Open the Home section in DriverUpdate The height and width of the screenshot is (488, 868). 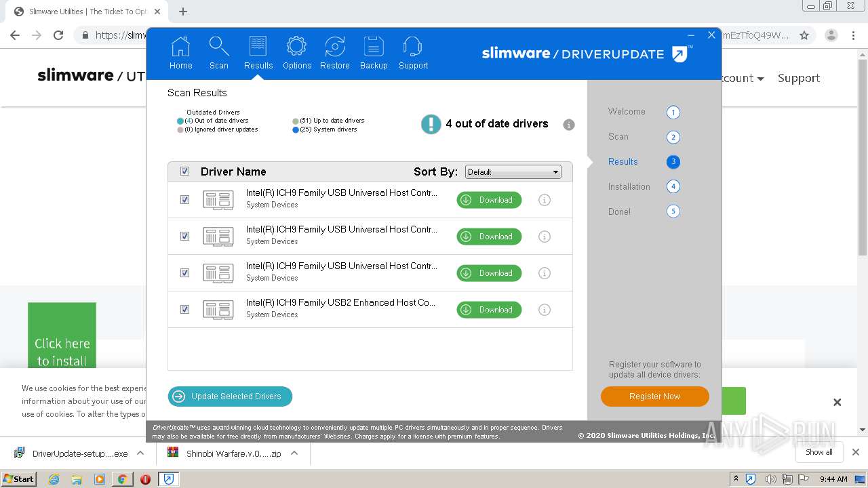180,53
